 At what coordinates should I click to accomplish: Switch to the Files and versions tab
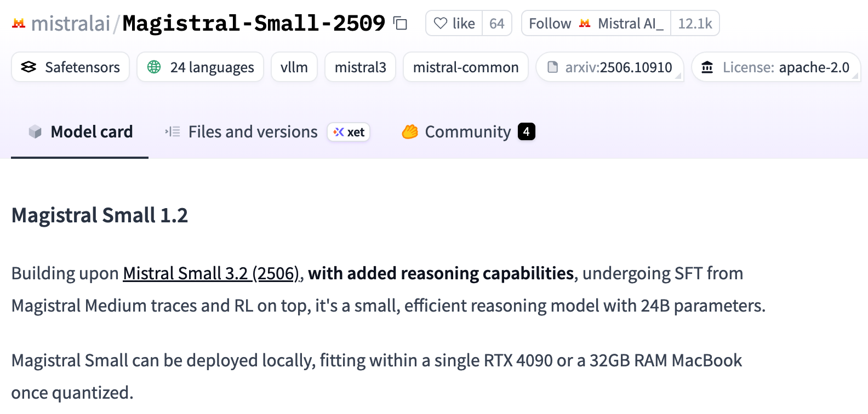point(253,131)
